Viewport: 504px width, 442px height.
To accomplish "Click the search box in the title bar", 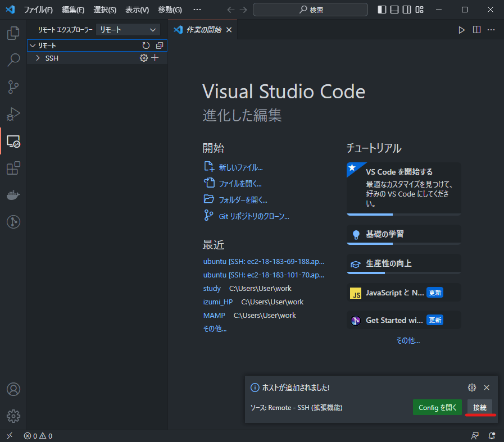I will pos(310,10).
